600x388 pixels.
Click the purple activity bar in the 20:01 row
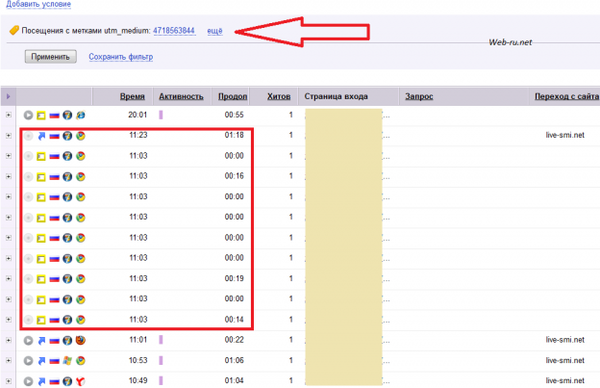click(x=161, y=115)
